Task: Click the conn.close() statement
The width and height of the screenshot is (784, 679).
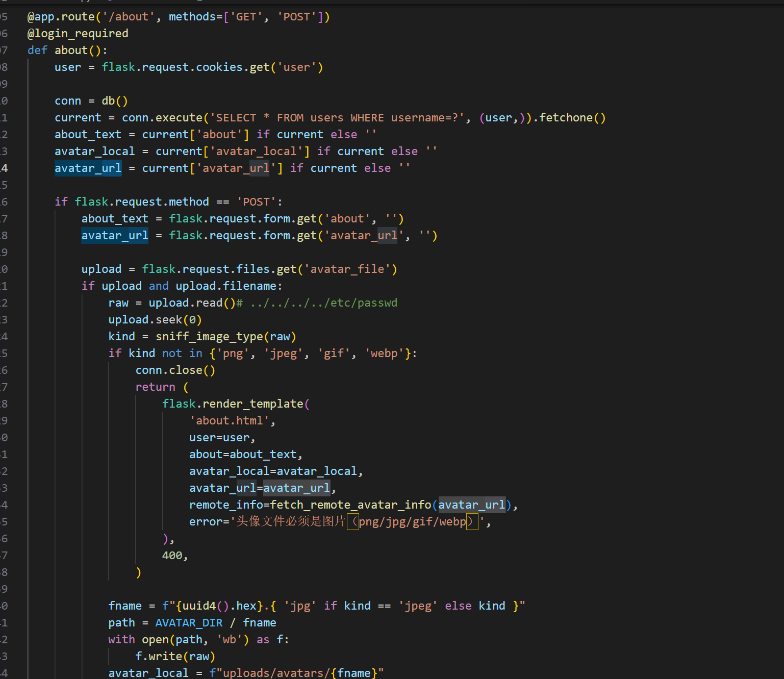Action: pyautogui.click(x=175, y=370)
